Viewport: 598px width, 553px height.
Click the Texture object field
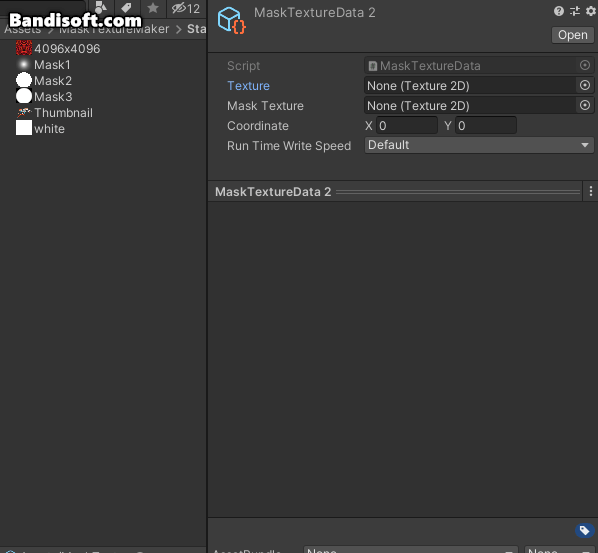pos(470,85)
